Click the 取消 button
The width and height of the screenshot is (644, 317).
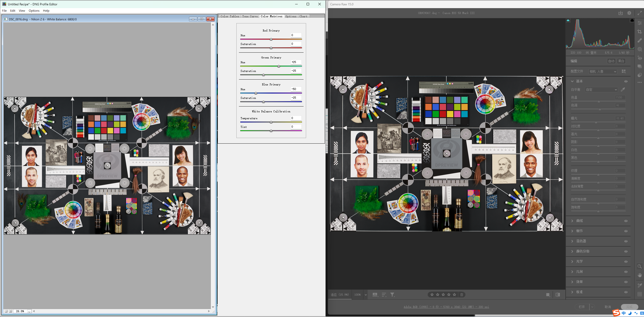608,307
